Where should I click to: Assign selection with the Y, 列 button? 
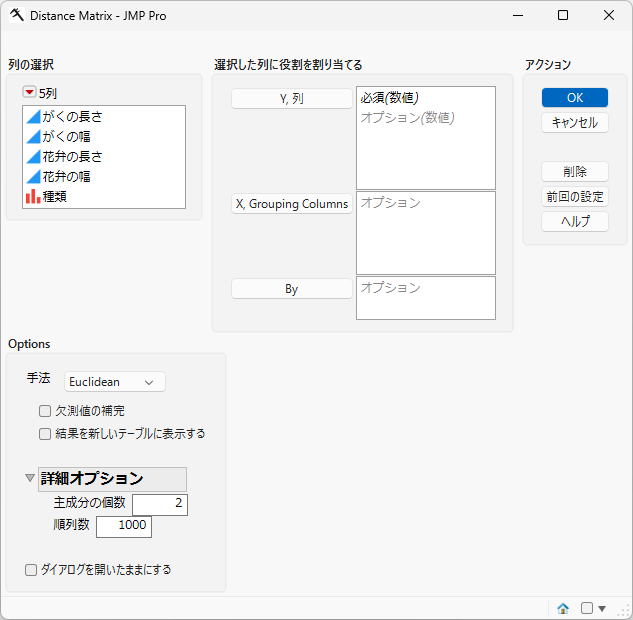coord(291,98)
